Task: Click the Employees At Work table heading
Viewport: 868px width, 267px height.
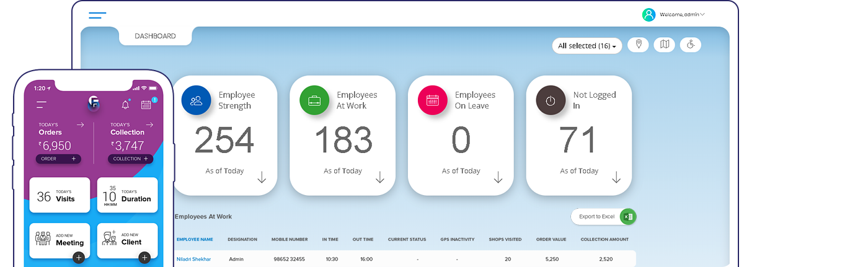Action: pos(203,217)
